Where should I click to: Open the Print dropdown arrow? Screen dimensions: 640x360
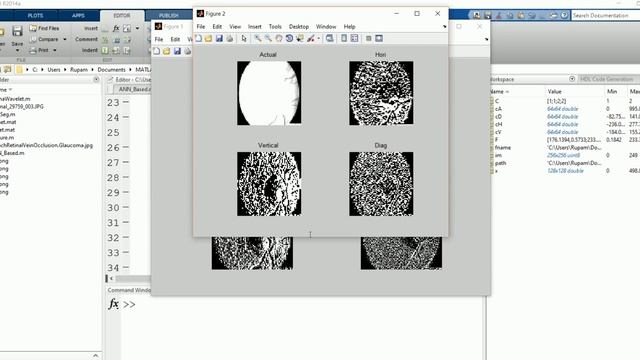pos(55,50)
